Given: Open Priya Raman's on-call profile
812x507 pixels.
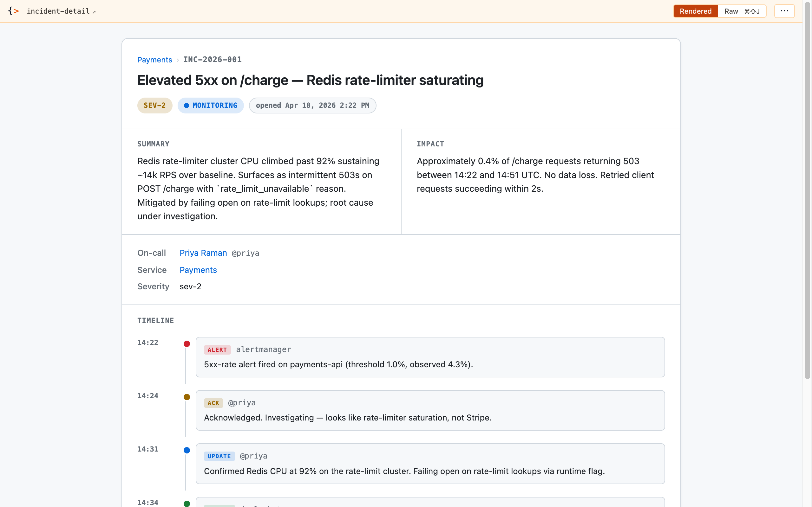Looking at the screenshot, I should [x=203, y=253].
